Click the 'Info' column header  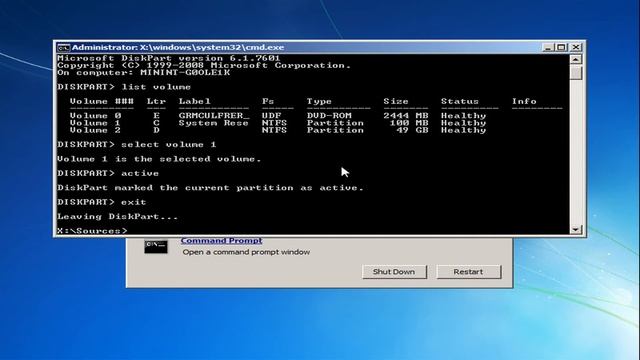524,101
